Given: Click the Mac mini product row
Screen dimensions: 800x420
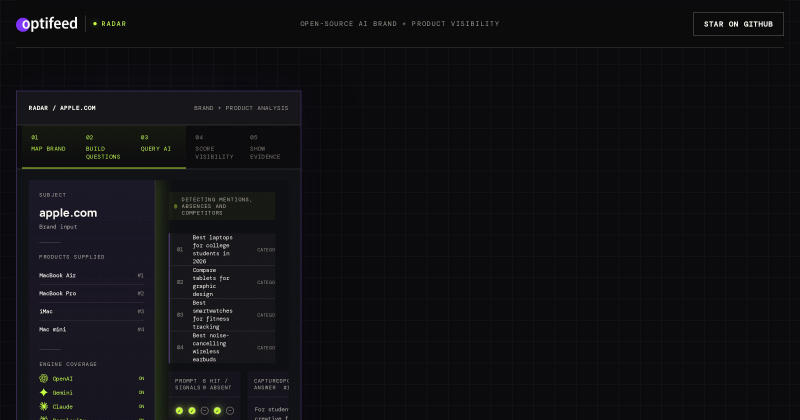Looking at the screenshot, I should point(91,330).
